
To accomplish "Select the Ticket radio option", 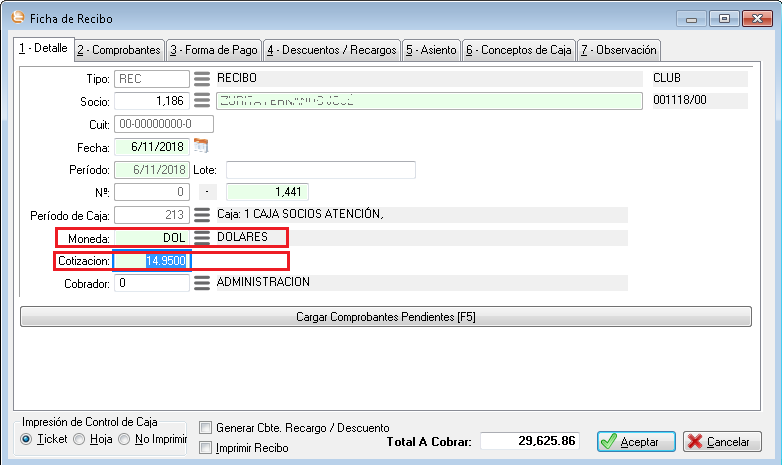I will (x=27, y=439).
